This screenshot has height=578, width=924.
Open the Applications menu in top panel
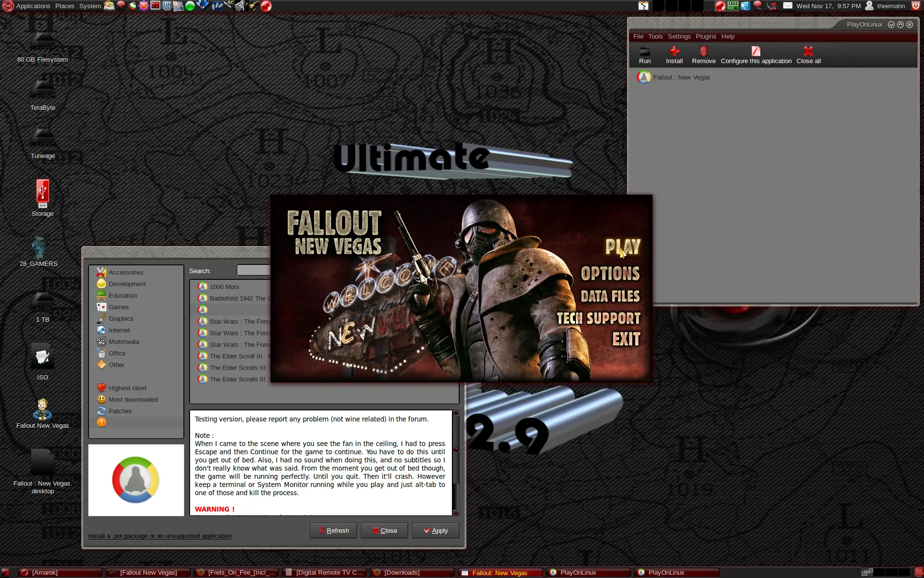[x=33, y=6]
